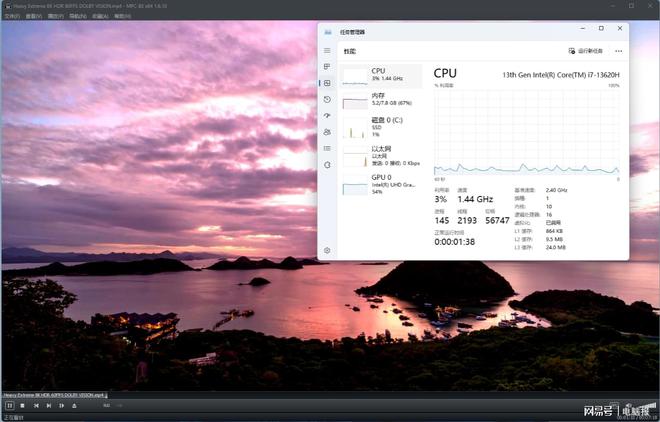Open the 文件(F) menu in MPC-BE
Viewport: 660px width, 422px height.
pyautogui.click(x=12, y=16)
